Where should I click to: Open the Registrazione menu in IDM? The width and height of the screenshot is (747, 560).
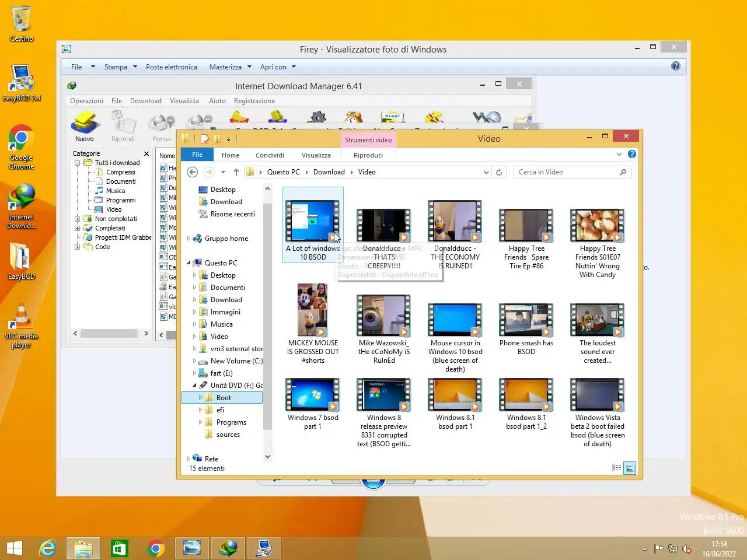(254, 101)
